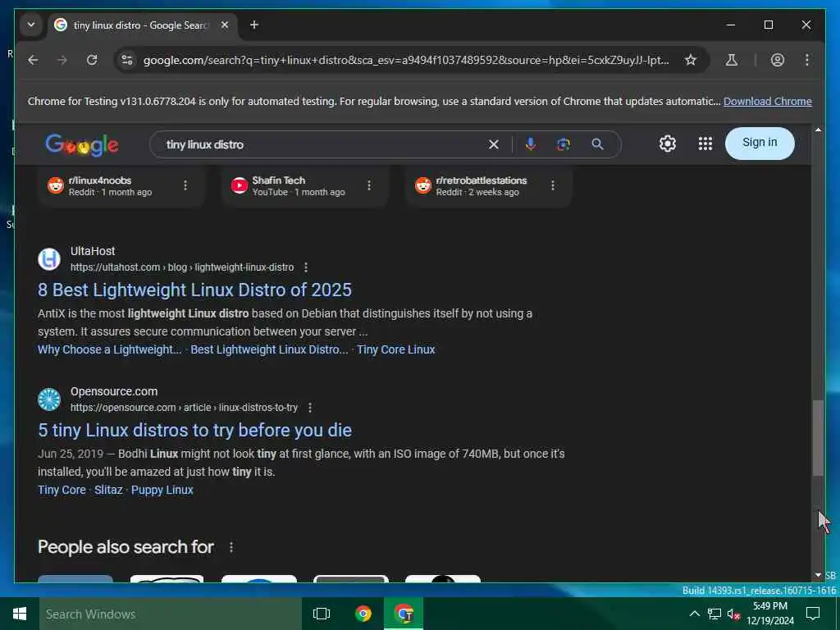
Task: Open Google quick settings gear
Action: tap(668, 144)
